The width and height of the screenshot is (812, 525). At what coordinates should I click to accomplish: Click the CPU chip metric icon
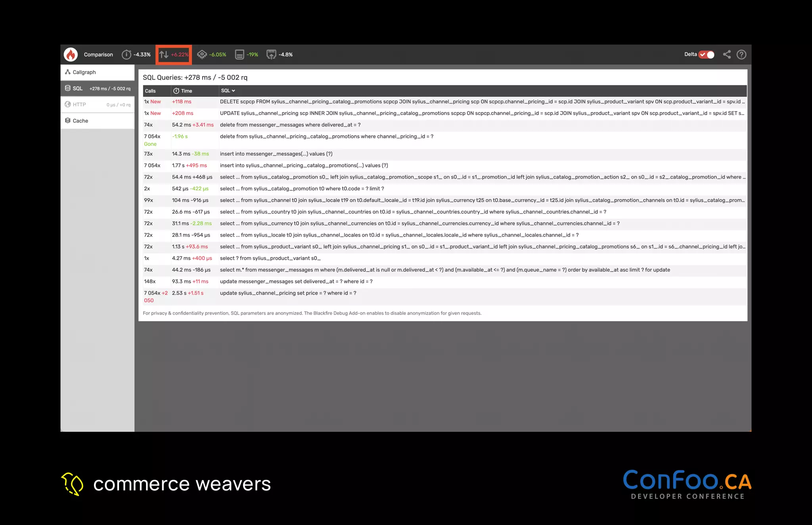[202, 55]
